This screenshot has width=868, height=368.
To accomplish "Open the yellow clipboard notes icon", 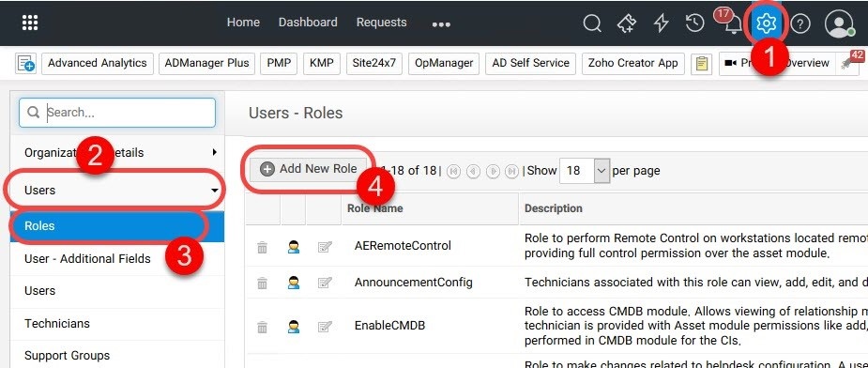I will click(701, 63).
